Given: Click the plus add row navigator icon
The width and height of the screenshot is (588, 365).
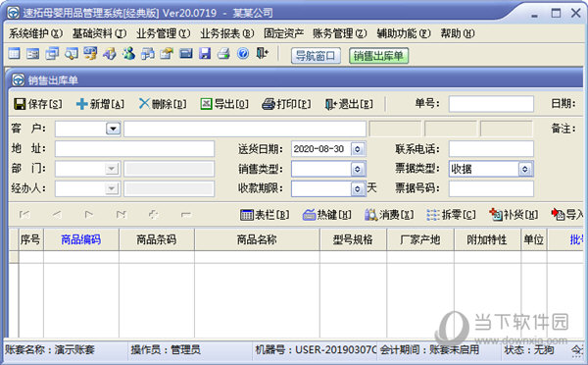Looking at the screenshot, I should [154, 215].
